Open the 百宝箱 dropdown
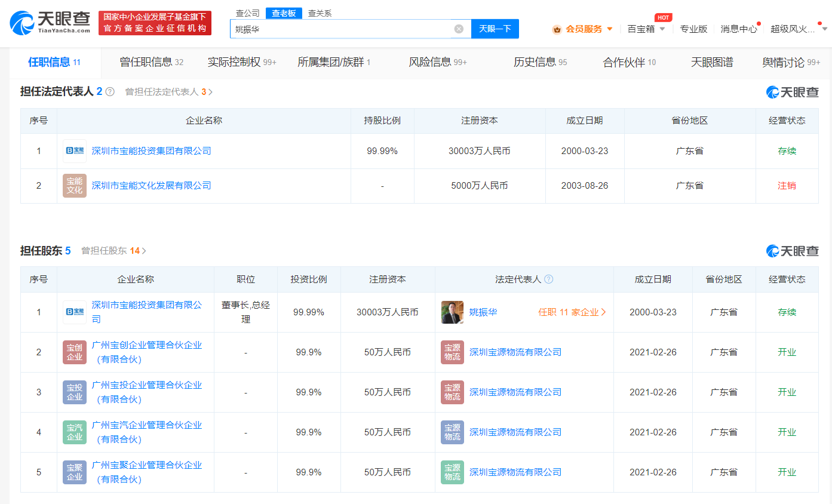The width and height of the screenshot is (832, 504). click(662, 29)
